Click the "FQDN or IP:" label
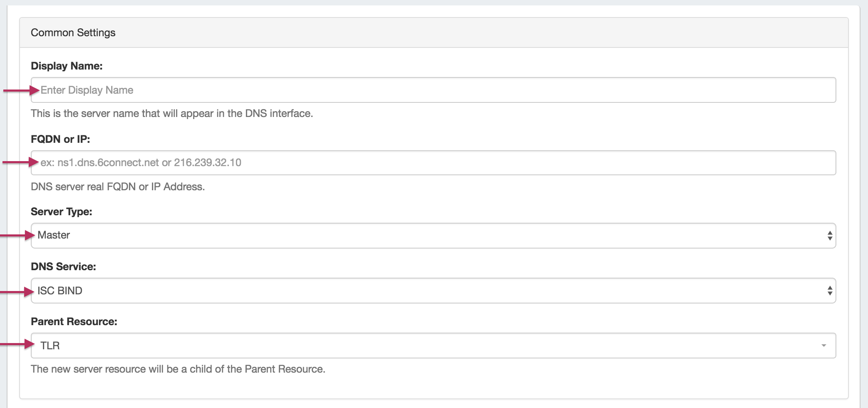The image size is (868, 408). point(60,139)
